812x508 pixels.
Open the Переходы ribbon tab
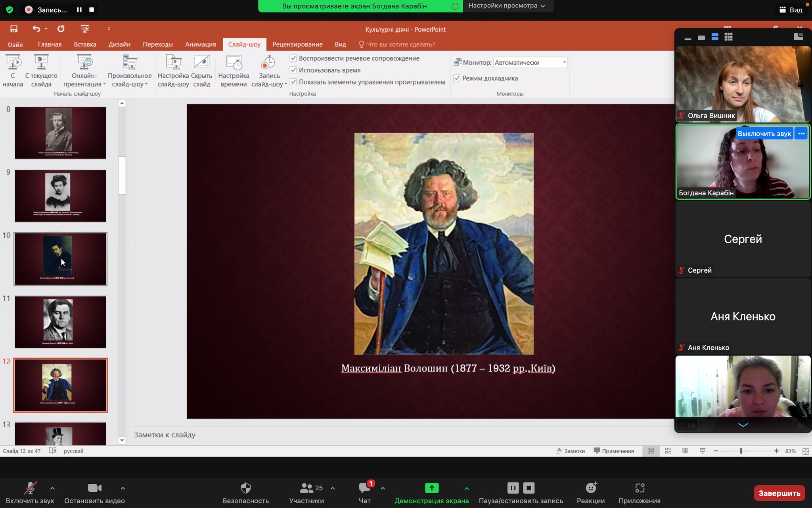158,44
